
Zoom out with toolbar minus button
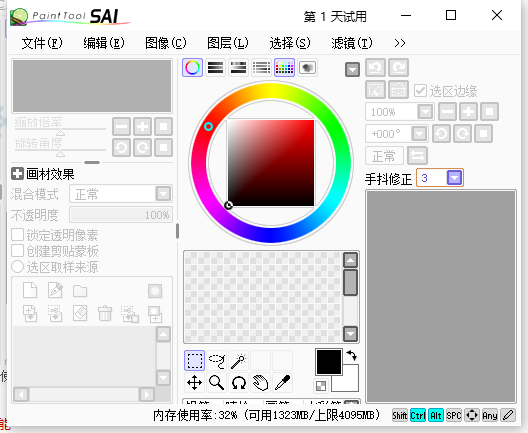click(x=448, y=112)
